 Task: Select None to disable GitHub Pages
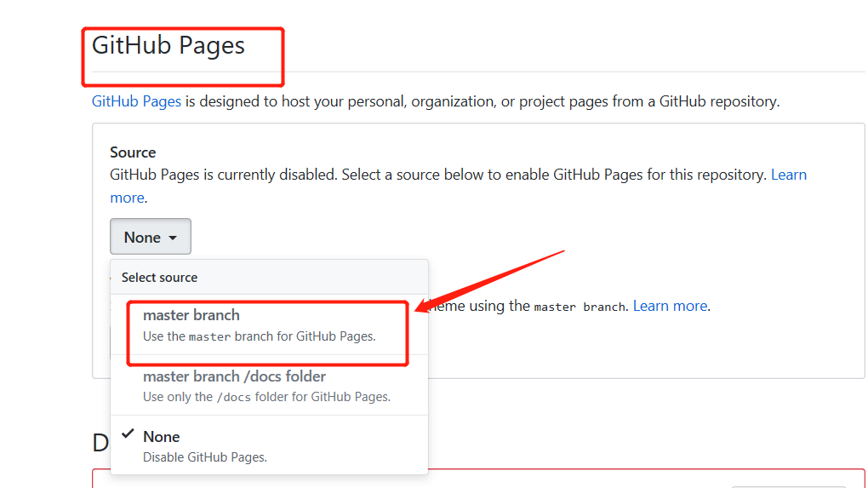[x=269, y=445]
